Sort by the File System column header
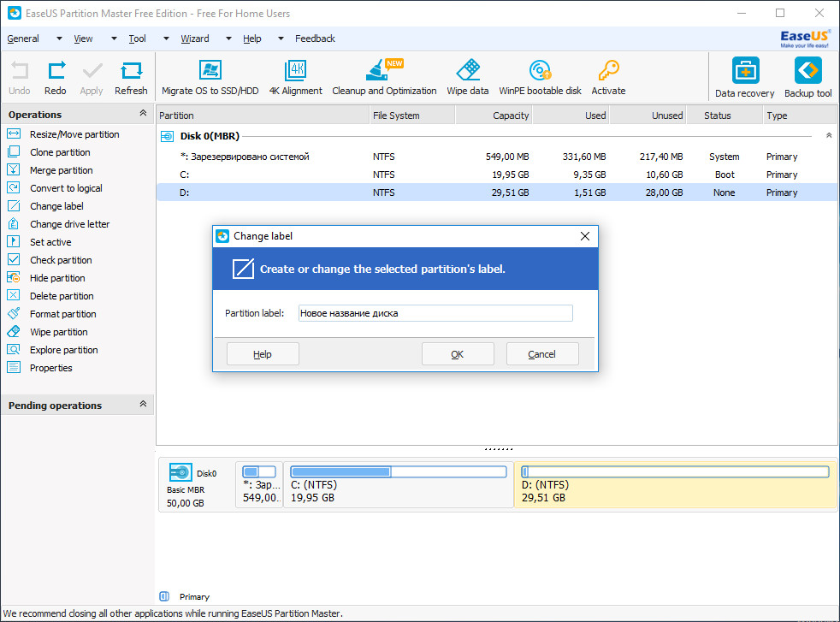The image size is (840, 622). 412,116
